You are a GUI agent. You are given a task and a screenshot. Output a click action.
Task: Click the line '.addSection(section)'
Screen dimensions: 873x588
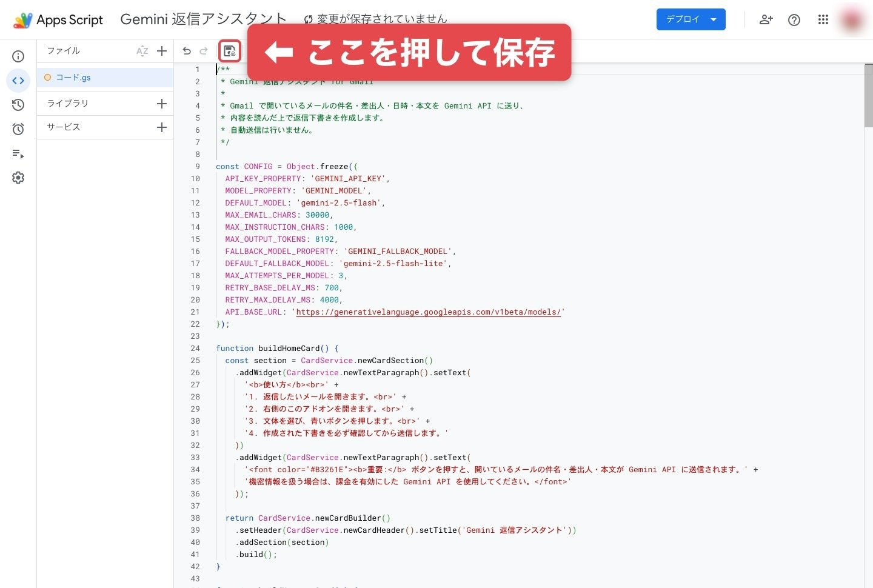pyautogui.click(x=281, y=543)
